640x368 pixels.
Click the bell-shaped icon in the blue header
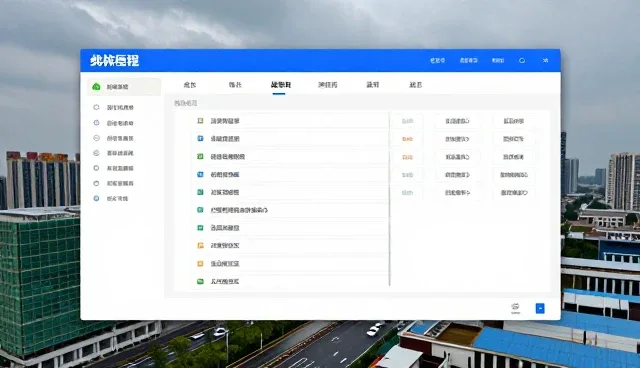522,60
